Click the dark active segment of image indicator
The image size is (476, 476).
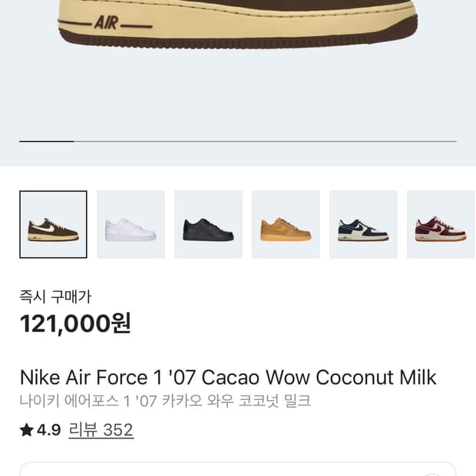click(46, 141)
